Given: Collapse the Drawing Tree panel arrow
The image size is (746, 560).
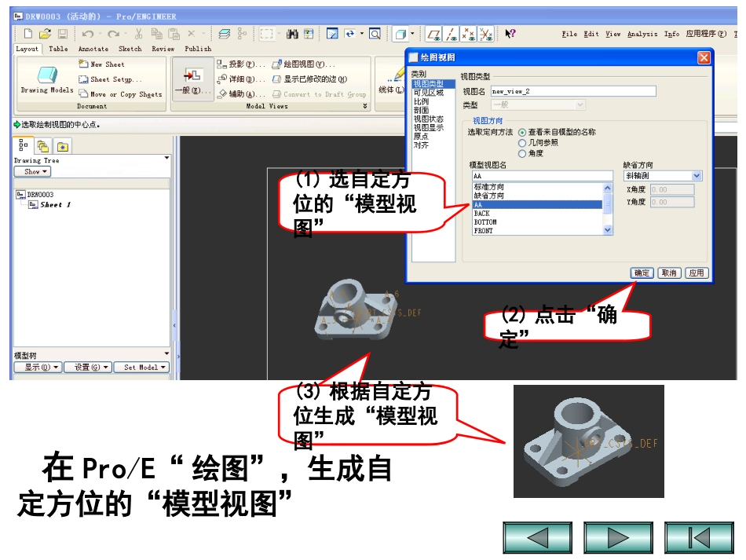Looking at the screenshot, I should (166, 158).
